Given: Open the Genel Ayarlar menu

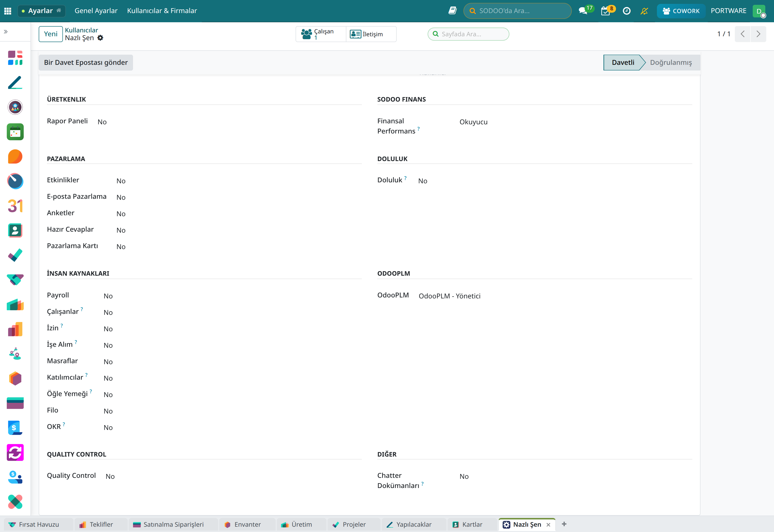Looking at the screenshot, I should (96, 11).
